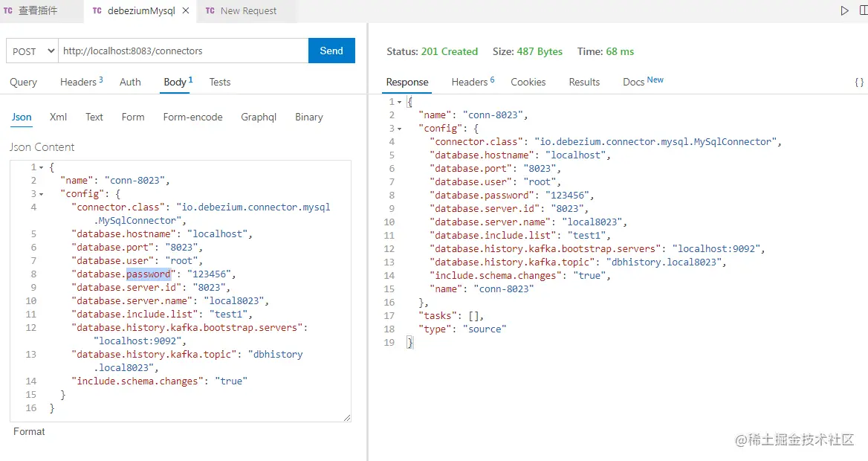Click the response curly braces icon

(859, 83)
